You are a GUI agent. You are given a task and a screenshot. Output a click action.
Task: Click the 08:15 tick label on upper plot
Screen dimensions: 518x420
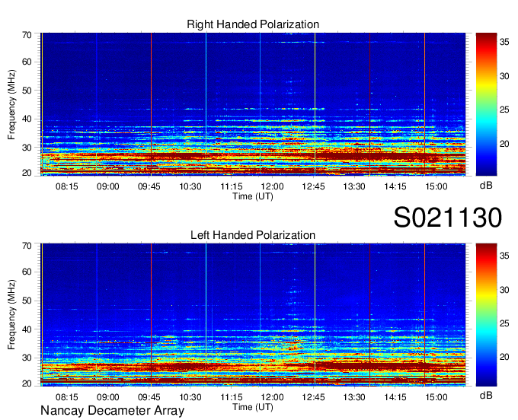point(67,186)
